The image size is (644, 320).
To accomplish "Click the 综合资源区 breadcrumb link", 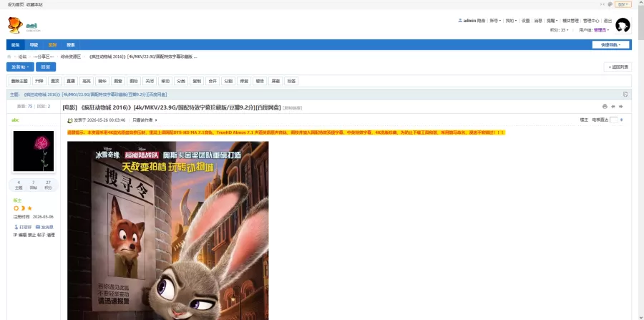I will pyautogui.click(x=71, y=57).
